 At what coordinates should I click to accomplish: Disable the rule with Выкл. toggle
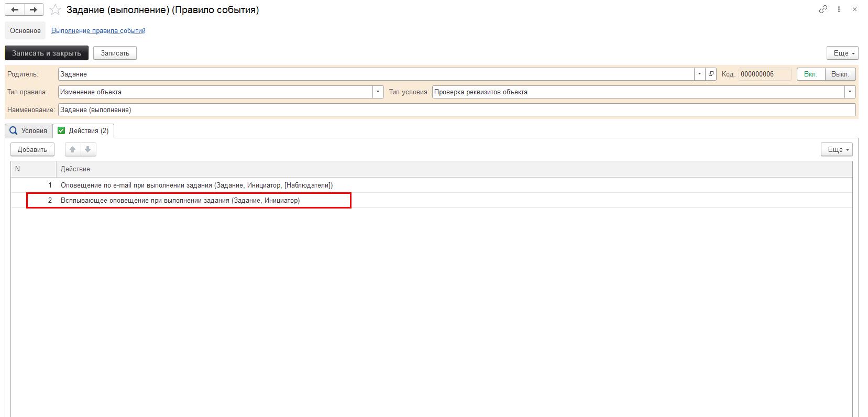pyautogui.click(x=840, y=74)
